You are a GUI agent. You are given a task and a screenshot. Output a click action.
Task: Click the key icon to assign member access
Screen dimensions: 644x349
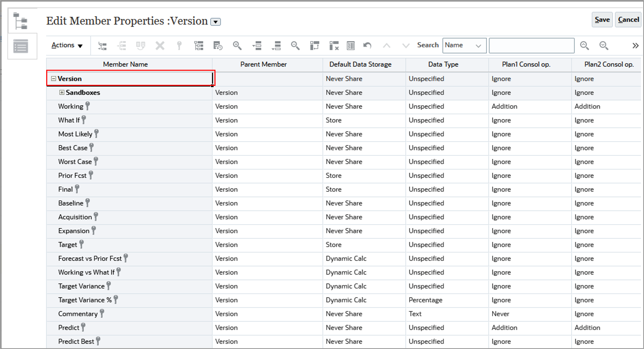coord(179,45)
